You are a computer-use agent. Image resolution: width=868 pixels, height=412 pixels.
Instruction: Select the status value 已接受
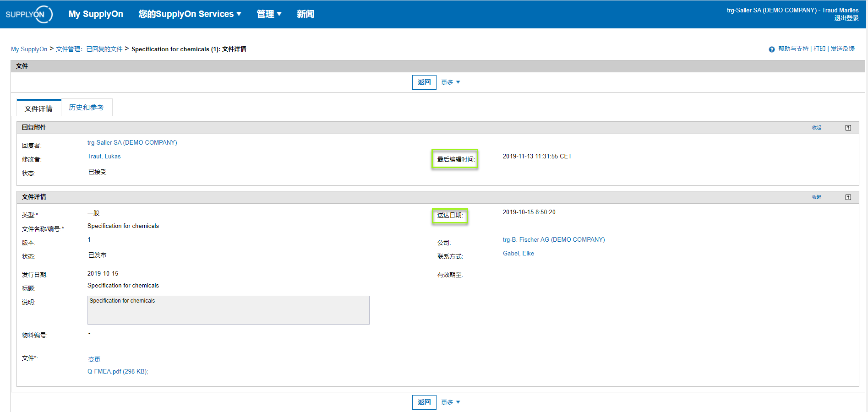click(98, 172)
